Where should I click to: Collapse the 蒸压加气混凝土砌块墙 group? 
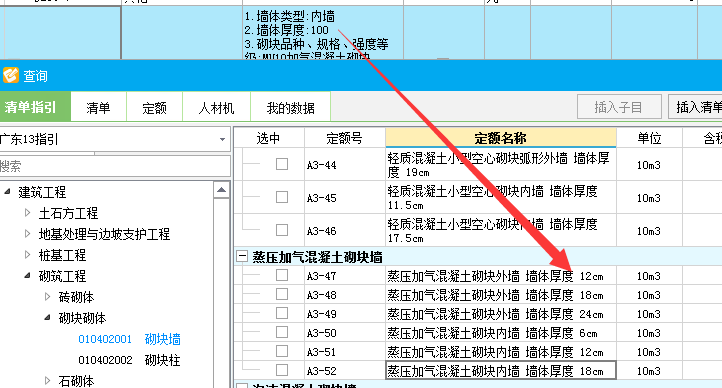point(242,257)
